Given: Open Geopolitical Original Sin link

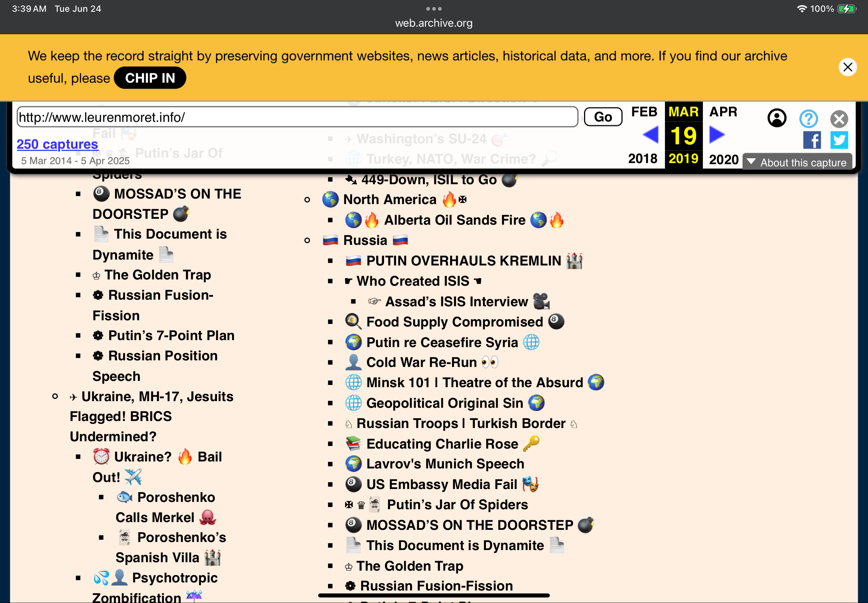Looking at the screenshot, I should (445, 403).
